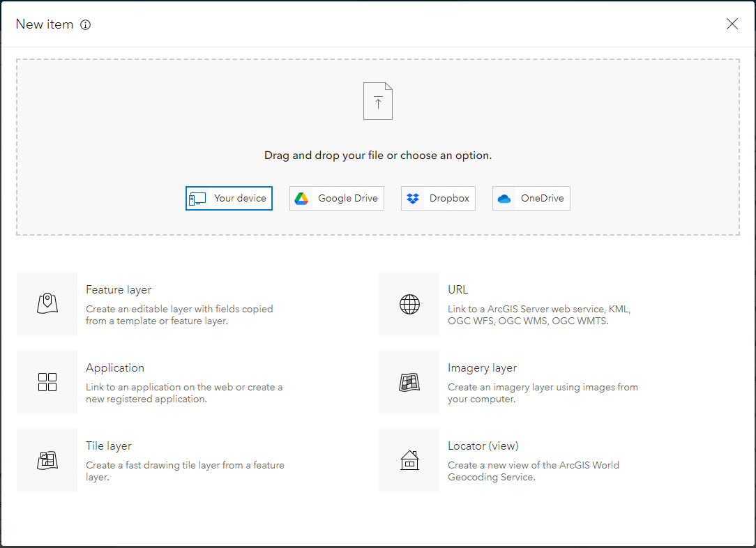The width and height of the screenshot is (756, 548).
Task: Select Google Drive as file source
Action: coord(337,198)
